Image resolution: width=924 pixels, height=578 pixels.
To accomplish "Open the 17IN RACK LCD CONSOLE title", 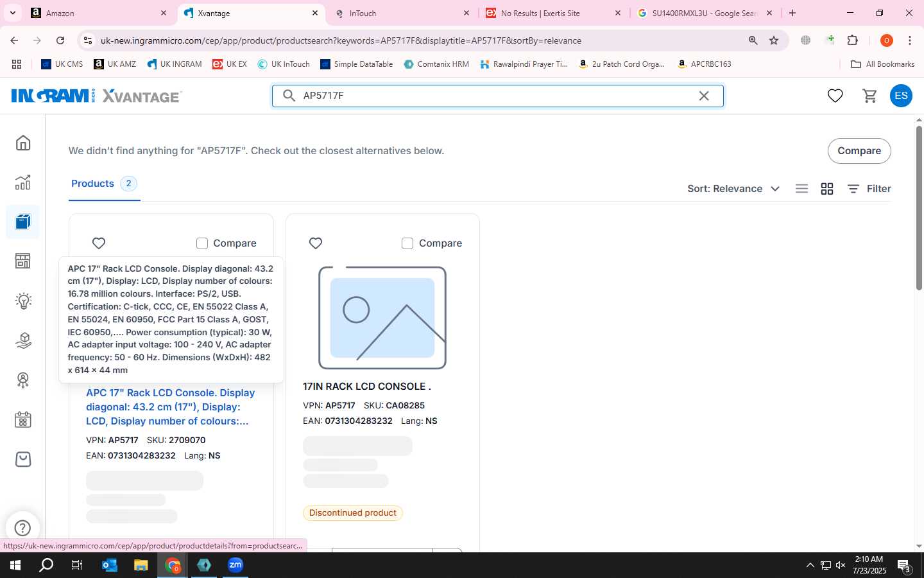I will (x=367, y=387).
